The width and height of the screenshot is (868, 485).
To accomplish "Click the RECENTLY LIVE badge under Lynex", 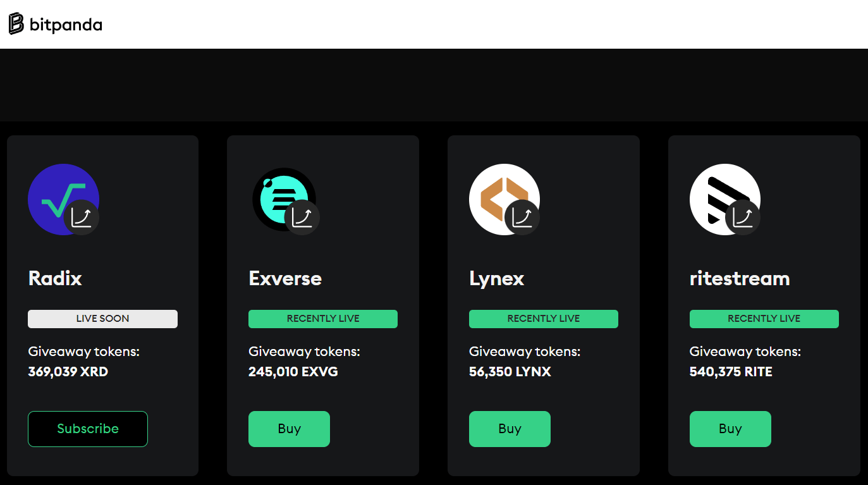I will coord(543,319).
